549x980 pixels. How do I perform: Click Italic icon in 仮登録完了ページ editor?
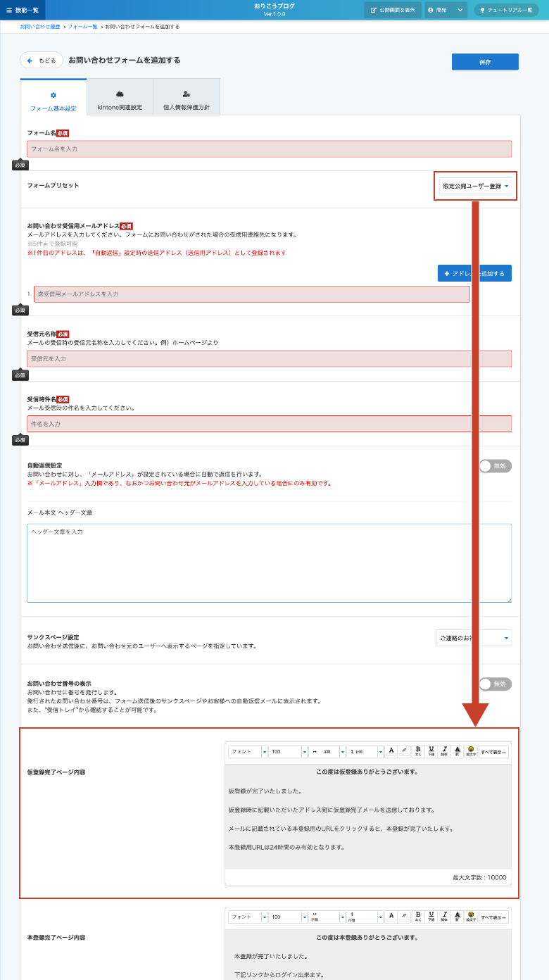[x=444, y=751]
